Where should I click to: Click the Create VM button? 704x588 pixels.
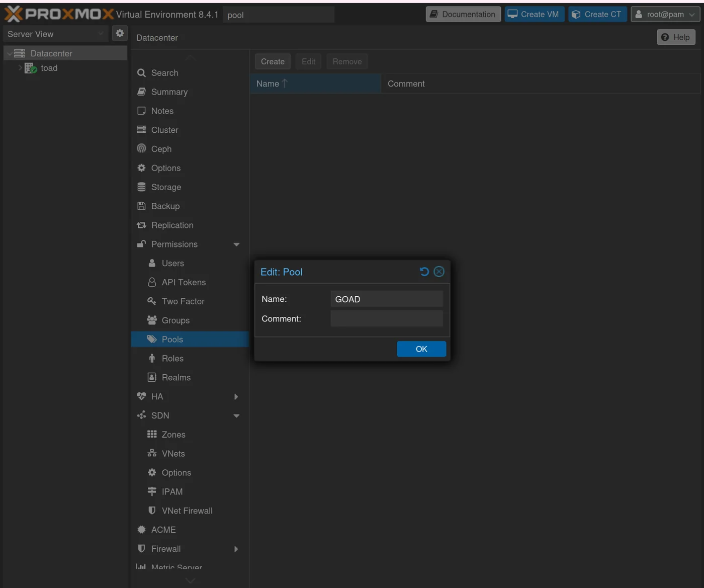point(534,15)
